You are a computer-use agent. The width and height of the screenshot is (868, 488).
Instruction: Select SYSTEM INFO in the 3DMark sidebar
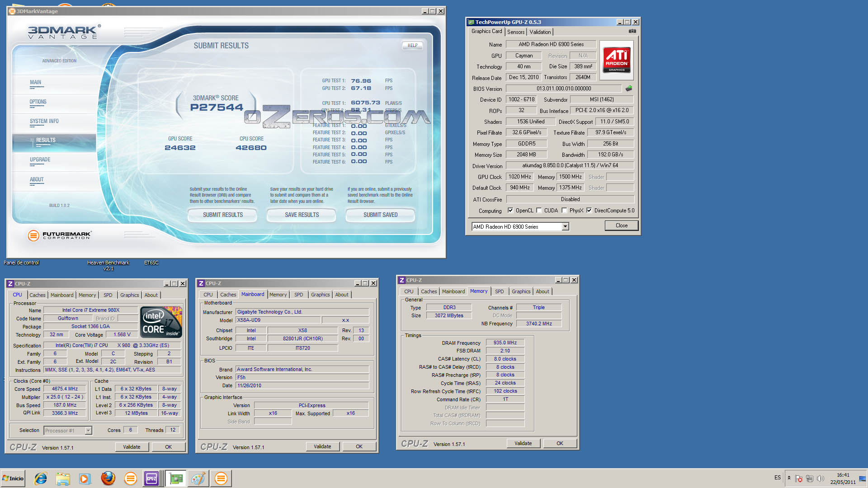click(x=44, y=121)
